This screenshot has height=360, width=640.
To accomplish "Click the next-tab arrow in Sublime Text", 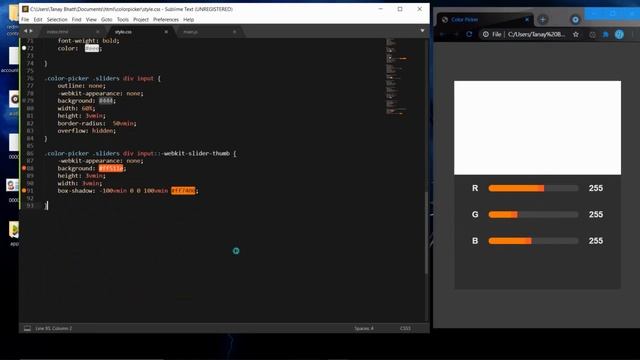I will click(31, 31).
